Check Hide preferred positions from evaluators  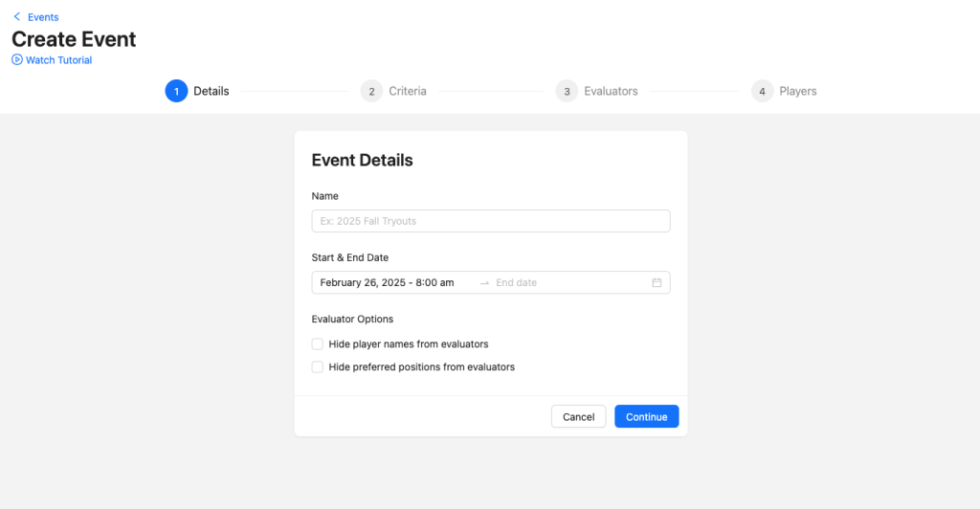click(318, 367)
